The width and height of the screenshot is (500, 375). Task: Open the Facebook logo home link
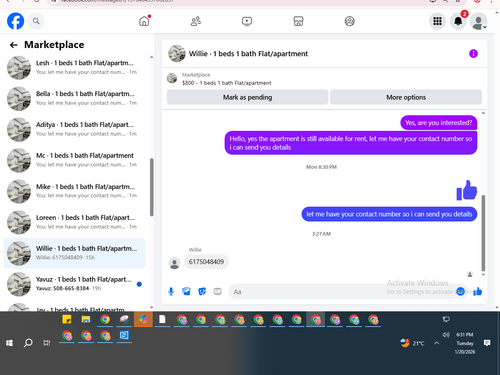[x=15, y=21]
